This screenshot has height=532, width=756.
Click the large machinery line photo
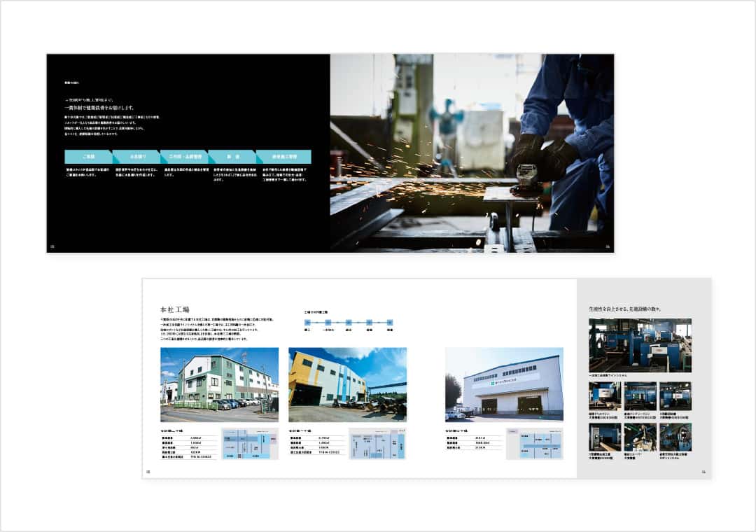(x=640, y=345)
